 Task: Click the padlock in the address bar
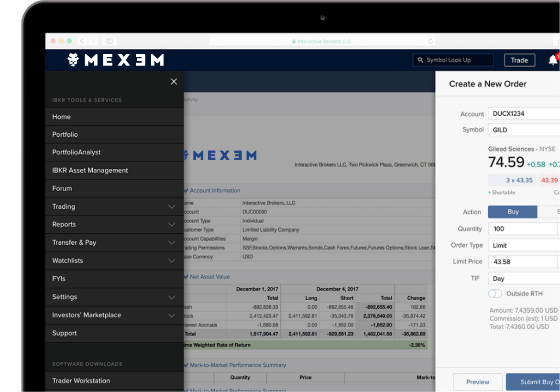point(294,41)
